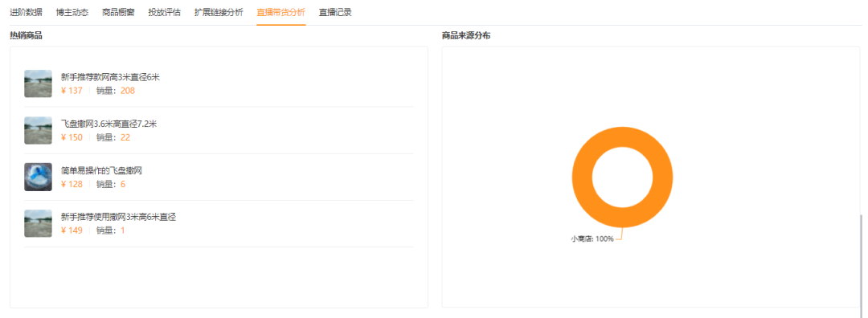Open product 飞盘撒网3.6米高直径7.2米

tap(108, 124)
